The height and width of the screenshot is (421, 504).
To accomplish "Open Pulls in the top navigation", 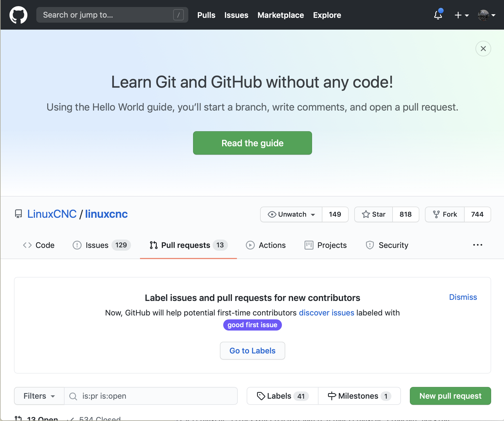I will pos(206,15).
